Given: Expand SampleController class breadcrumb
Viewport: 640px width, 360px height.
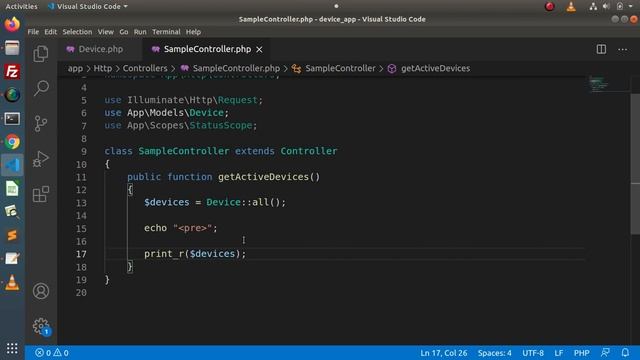Looking at the screenshot, I should click(x=340, y=69).
